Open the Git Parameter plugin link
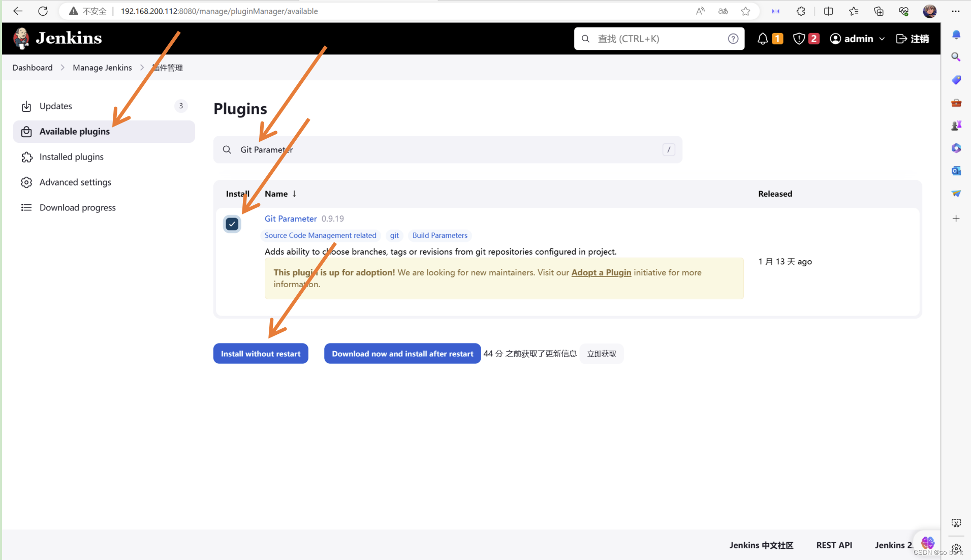Screen dimensions: 971x560 pos(291,219)
